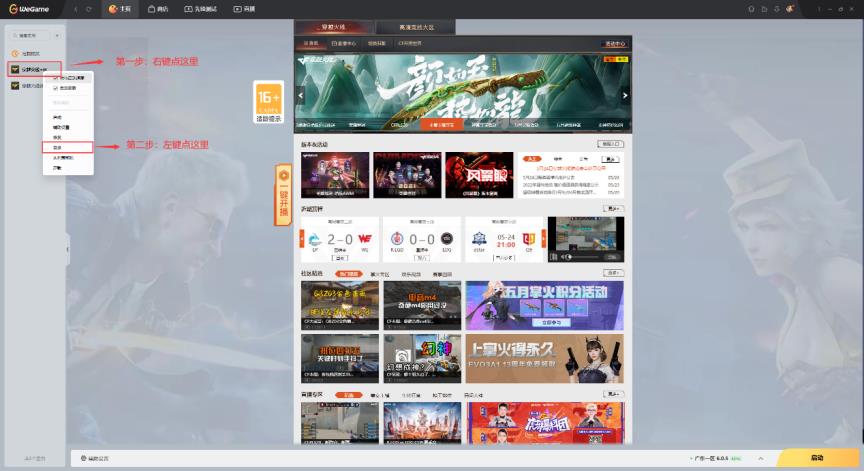Click the outlined button right of 版本&活动 heading
Image resolution: width=864 pixels, height=471 pixels.
[x=611, y=144]
